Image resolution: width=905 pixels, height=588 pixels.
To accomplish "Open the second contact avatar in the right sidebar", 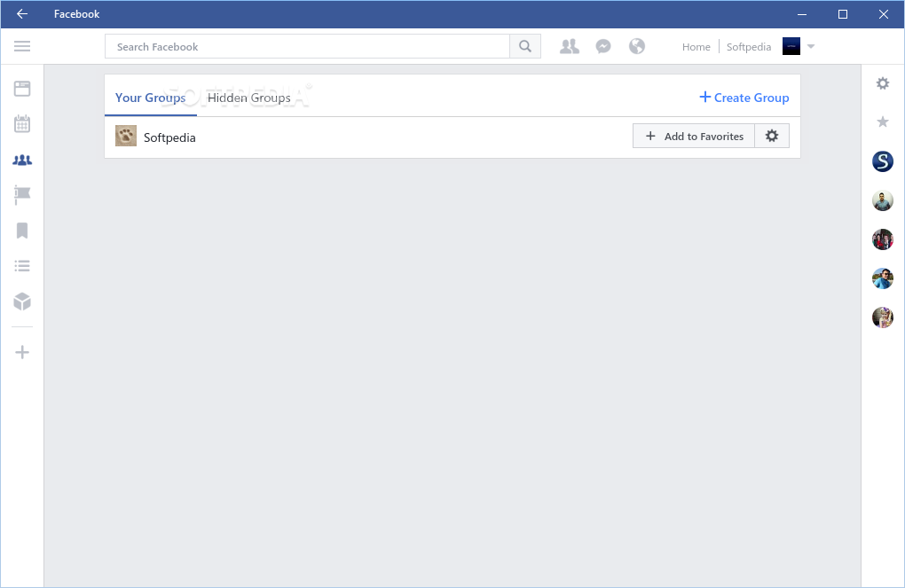I will coord(883,200).
